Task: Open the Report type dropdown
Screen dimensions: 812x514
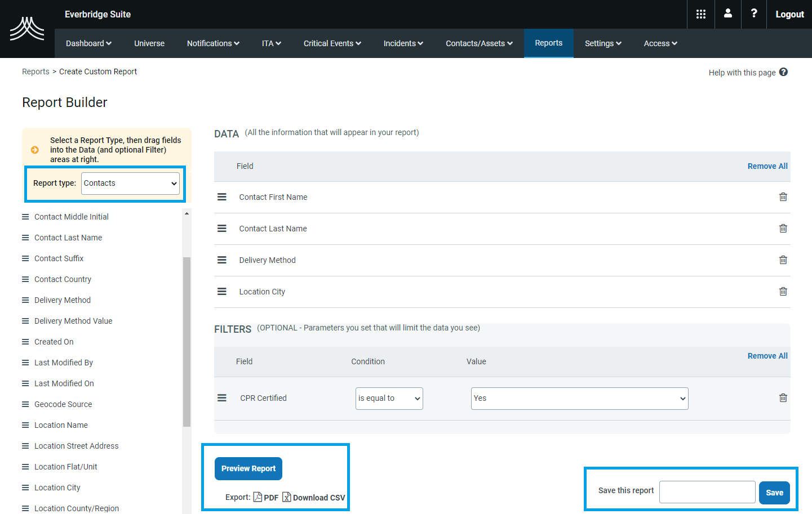Action: pos(130,184)
